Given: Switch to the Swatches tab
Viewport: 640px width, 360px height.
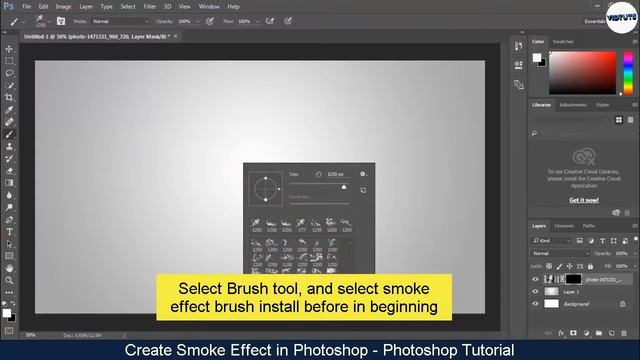Looking at the screenshot, I should [x=563, y=42].
